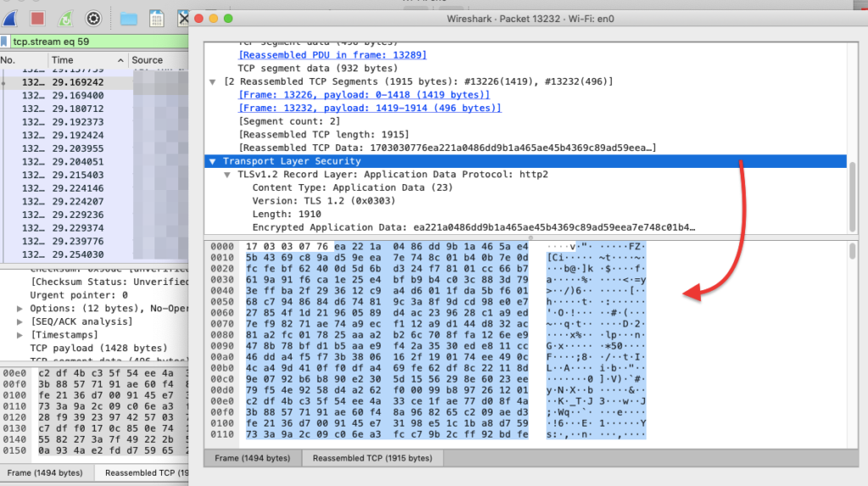Select packet row at time 29.192373
868x486 pixels.
point(94,122)
